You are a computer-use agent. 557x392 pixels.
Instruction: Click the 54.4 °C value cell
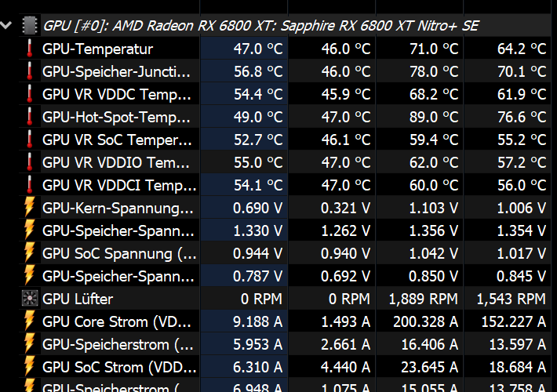[x=258, y=94]
